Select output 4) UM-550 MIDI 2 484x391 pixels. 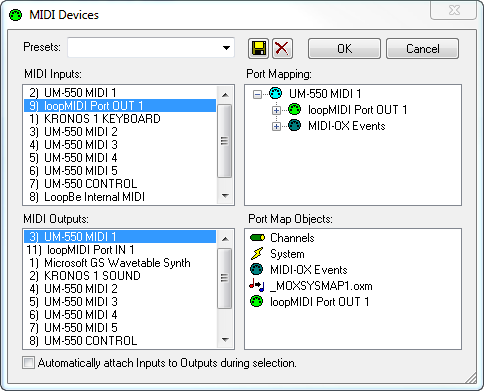click(x=120, y=289)
